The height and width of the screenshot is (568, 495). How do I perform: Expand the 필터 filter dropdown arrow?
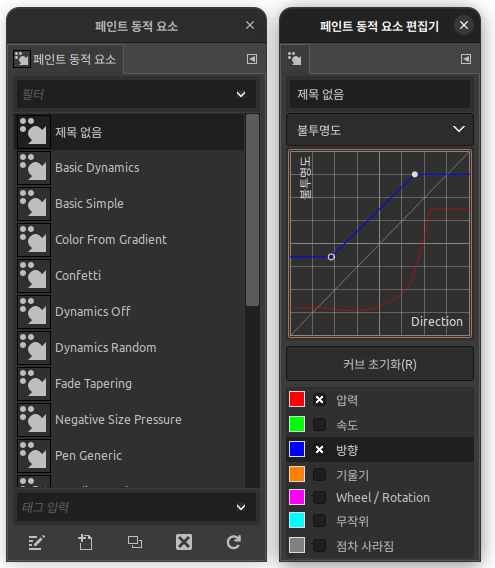(241, 94)
